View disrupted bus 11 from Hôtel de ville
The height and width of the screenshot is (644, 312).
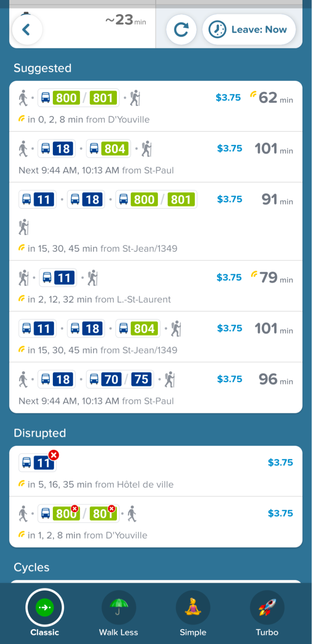[156, 471]
